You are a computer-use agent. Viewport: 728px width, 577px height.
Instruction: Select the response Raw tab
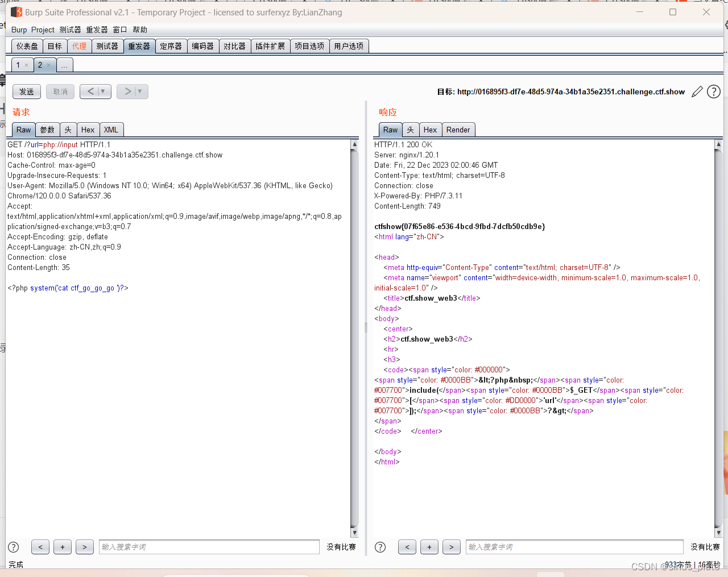click(391, 130)
